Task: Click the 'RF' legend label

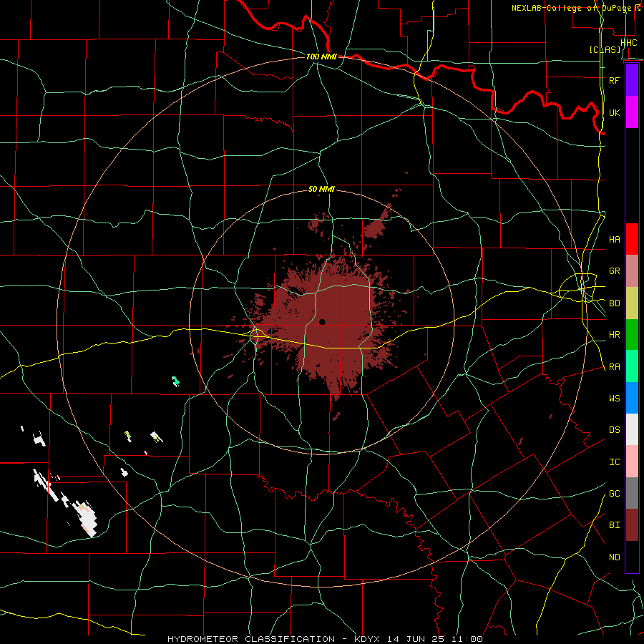Action: (x=614, y=80)
